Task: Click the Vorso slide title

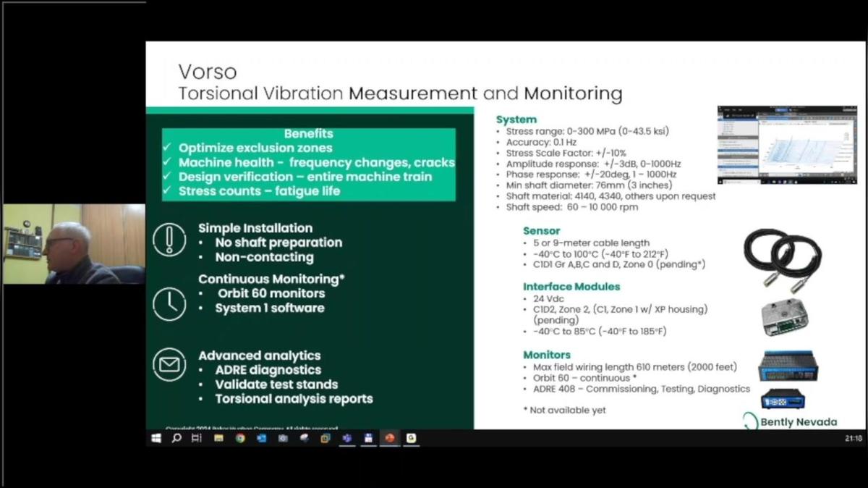Action: click(208, 72)
